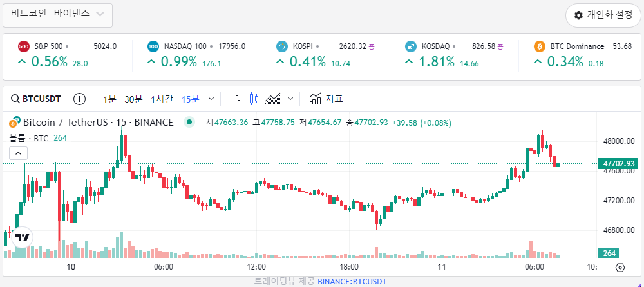
Task: Expand the time interval dropdown arrow
Action: pos(211,99)
